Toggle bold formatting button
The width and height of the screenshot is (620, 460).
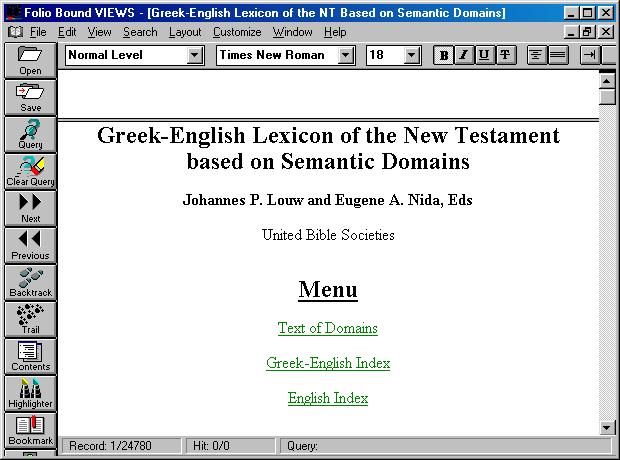point(444,55)
